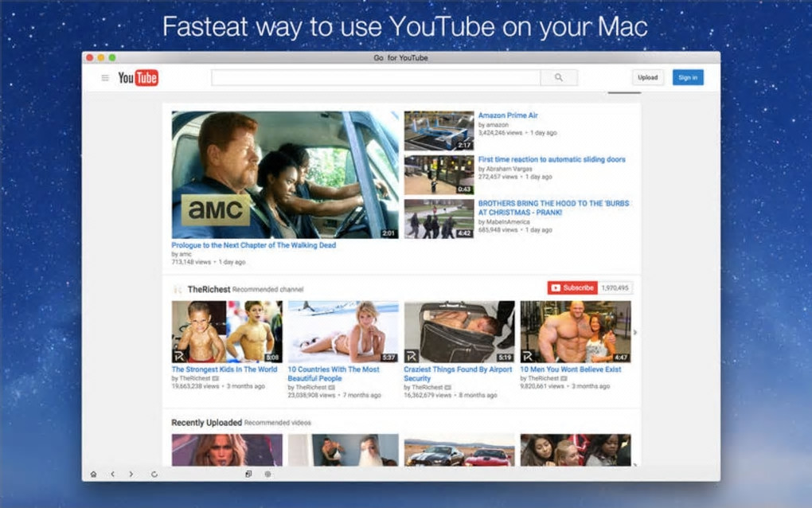
Task: Open the hamburger guide menu icon
Action: 105,78
